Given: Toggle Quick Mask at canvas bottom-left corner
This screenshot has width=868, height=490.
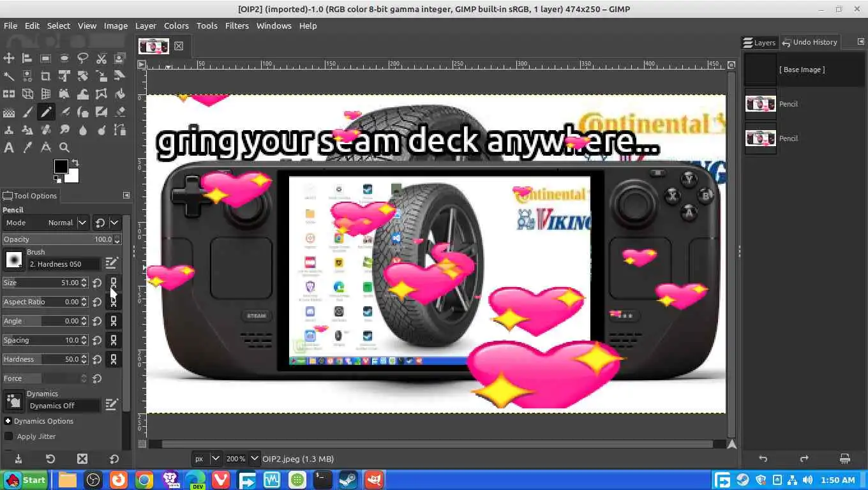Looking at the screenshot, I should click(x=142, y=443).
